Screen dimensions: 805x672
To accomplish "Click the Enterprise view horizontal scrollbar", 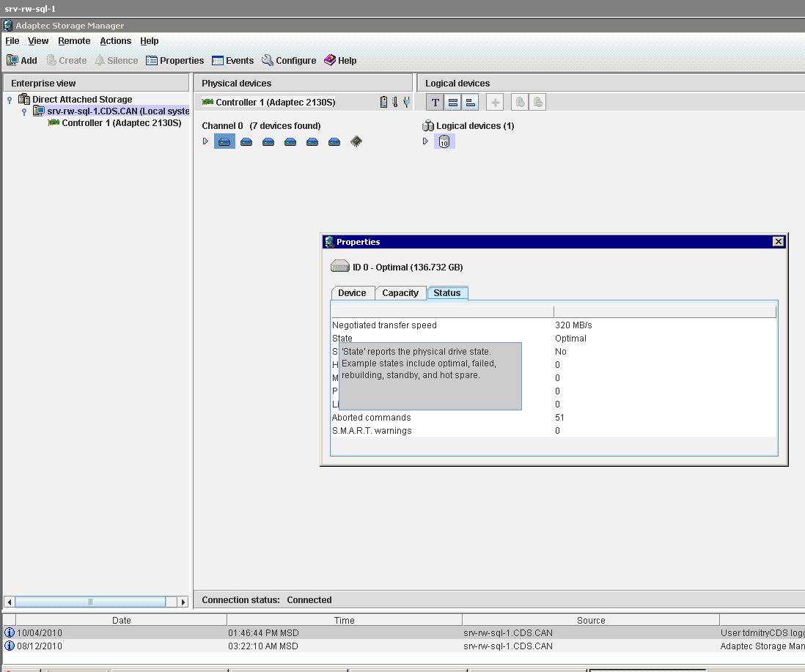I will (96, 602).
